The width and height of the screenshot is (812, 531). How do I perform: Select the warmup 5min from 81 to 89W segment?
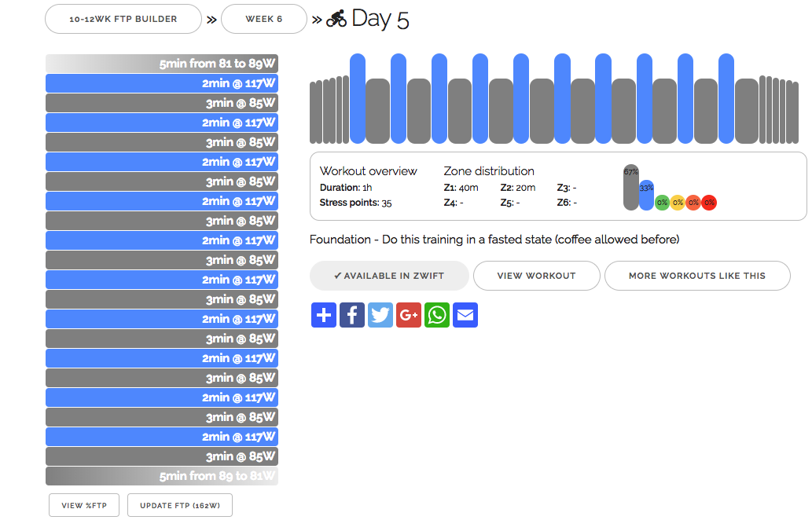[162, 64]
